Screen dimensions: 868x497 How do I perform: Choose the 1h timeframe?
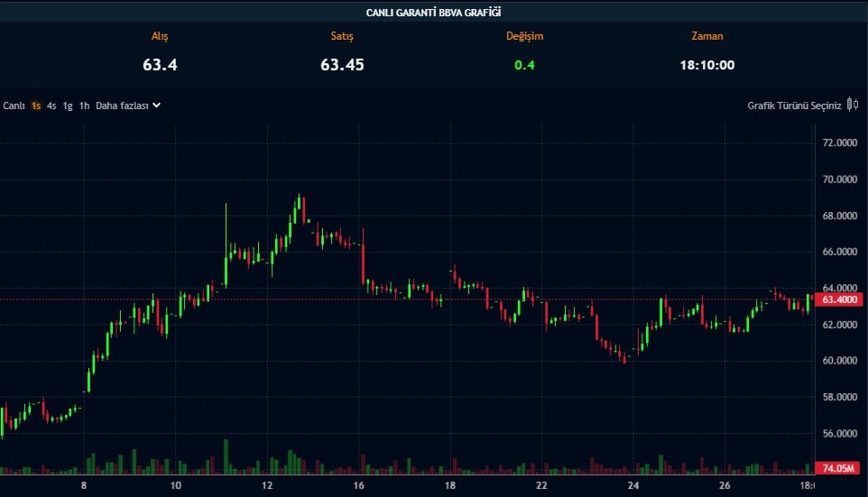pos(84,106)
